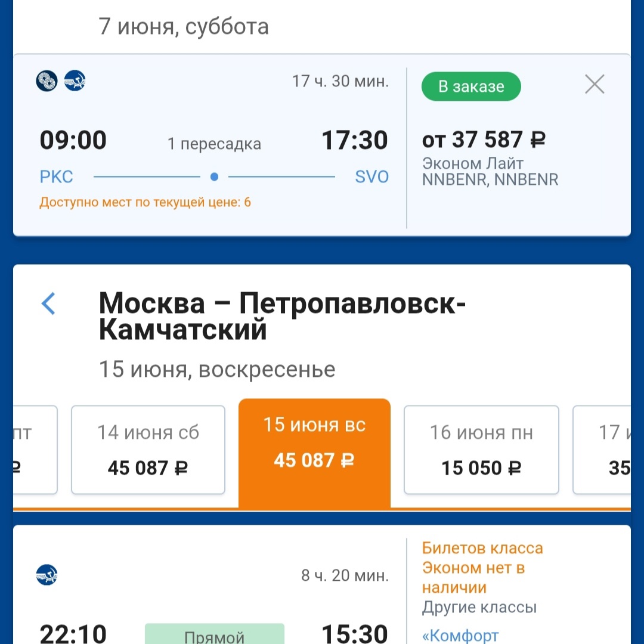Expand 'Другие классы' options

point(479,608)
